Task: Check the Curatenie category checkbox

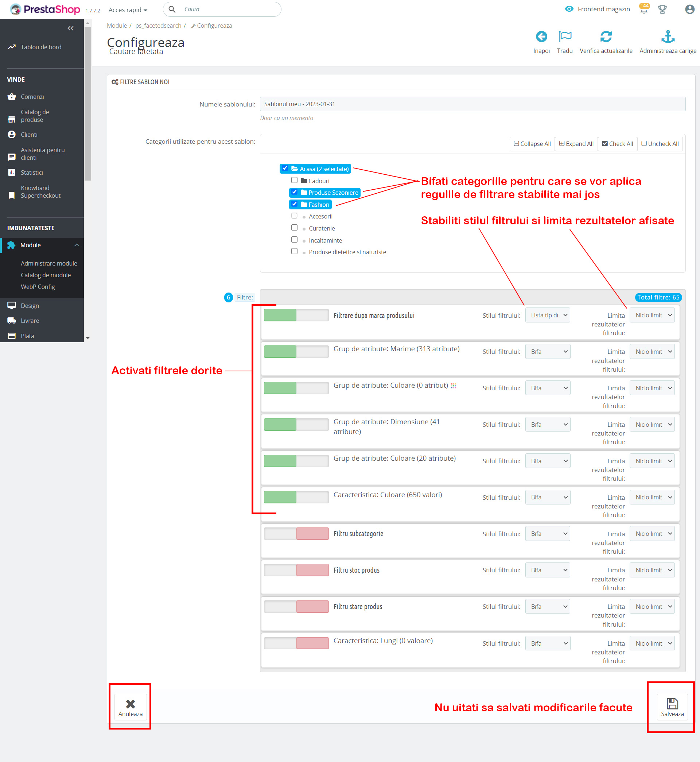Action: point(294,227)
